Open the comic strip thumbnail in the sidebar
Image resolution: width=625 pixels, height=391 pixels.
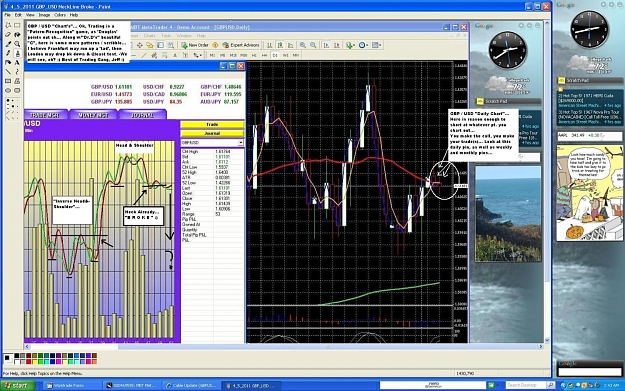[x=590, y=193]
